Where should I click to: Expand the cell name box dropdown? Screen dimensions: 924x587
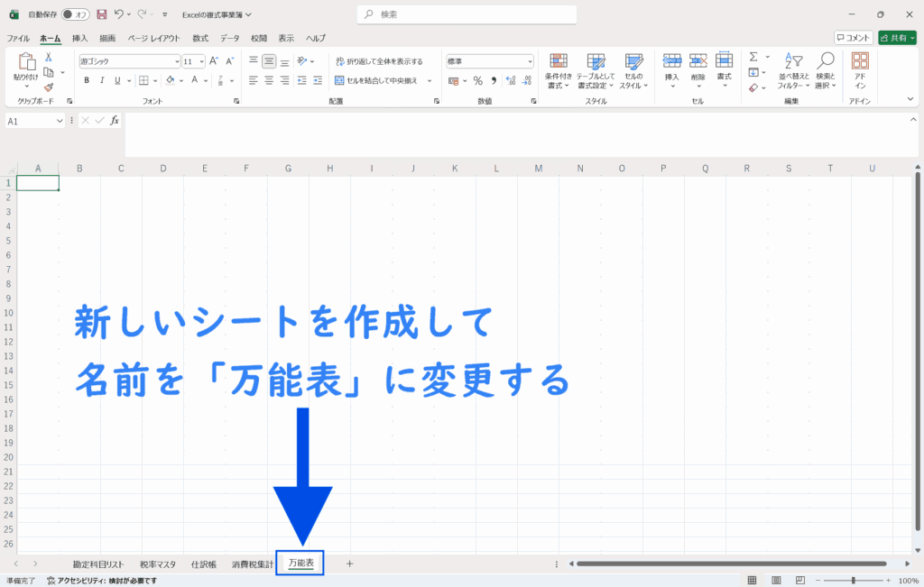click(x=60, y=121)
